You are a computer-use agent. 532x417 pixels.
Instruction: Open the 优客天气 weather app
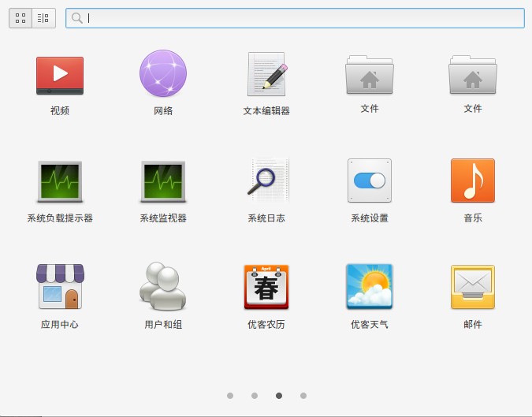click(370, 287)
